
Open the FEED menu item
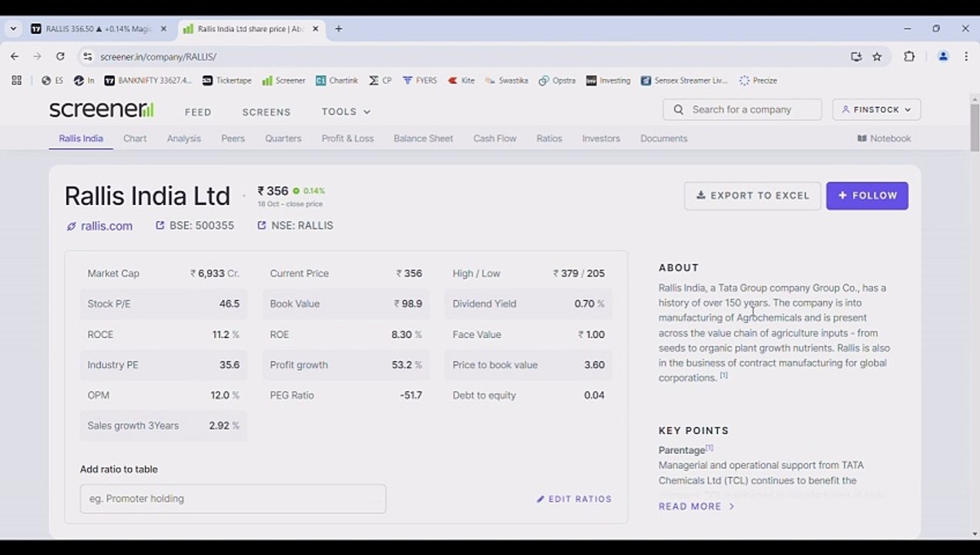point(198,112)
